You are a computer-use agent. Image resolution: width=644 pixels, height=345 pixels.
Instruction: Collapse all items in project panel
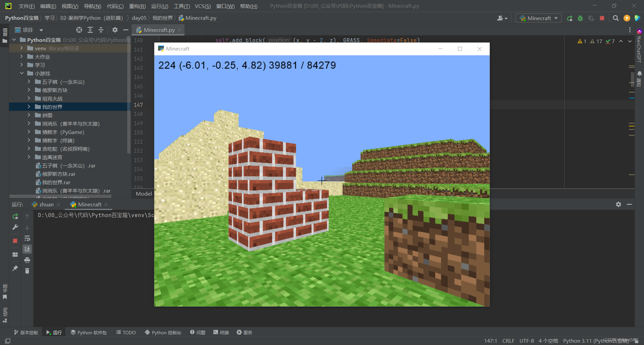point(101,30)
